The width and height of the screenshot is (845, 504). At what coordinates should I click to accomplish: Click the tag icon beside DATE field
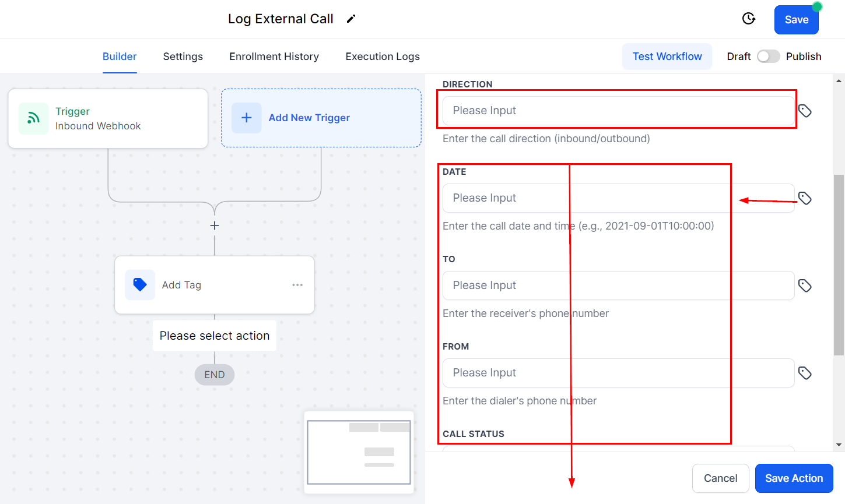805,198
